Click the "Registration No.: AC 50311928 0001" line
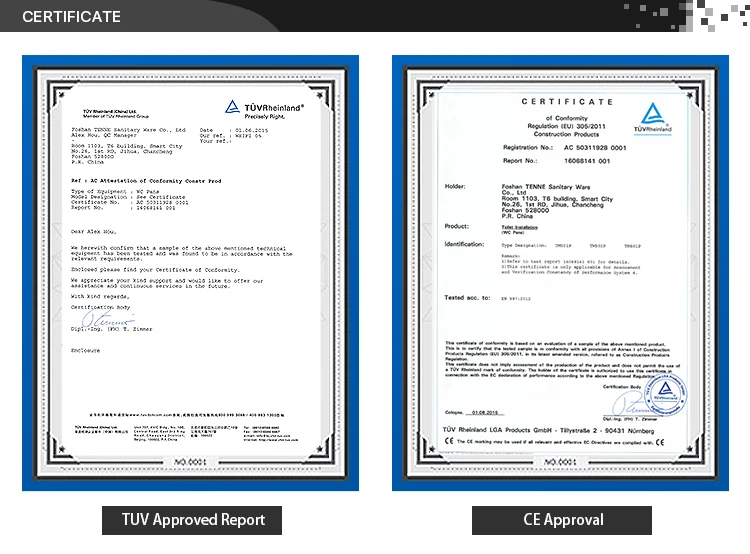This screenshot has width=750, height=554. 564,148
